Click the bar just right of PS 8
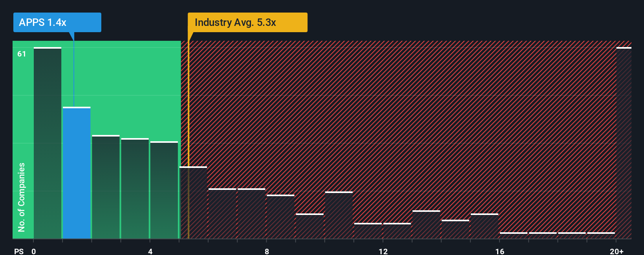The height and width of the screenshot is (255, 644). coord(280,217)
